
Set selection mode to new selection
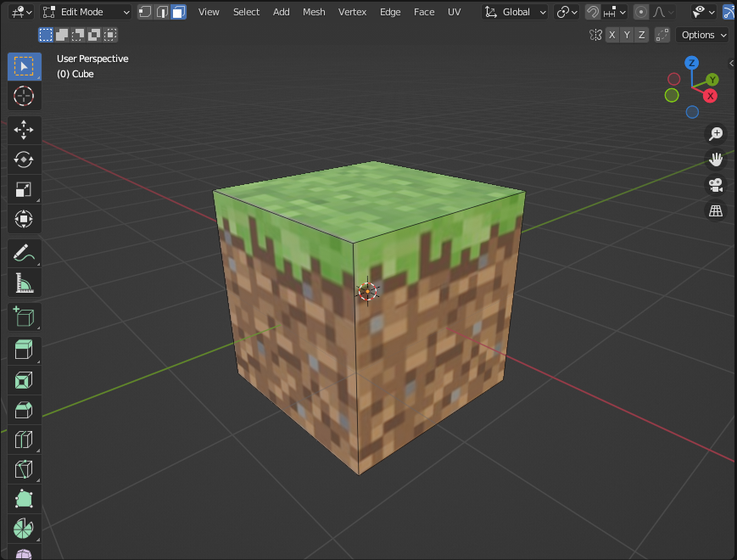tap(46, 35)
